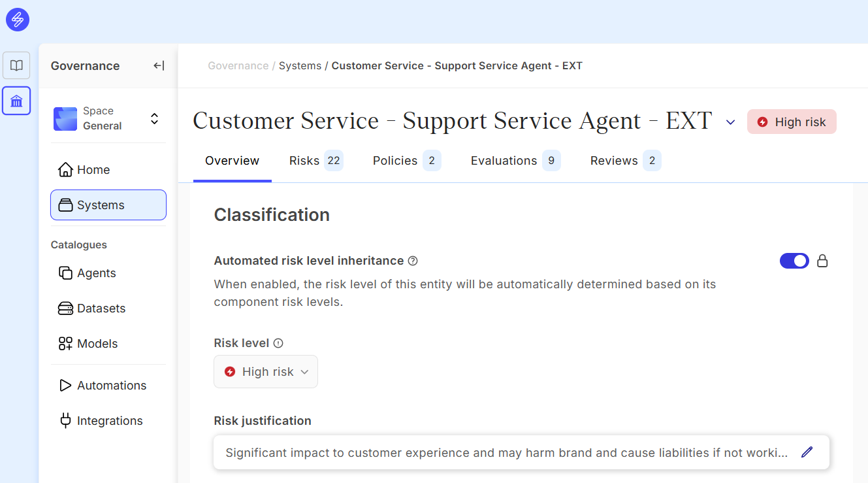Expand the system title chevron dropdown
Screen dimensions: 868x483
point(731,122)
